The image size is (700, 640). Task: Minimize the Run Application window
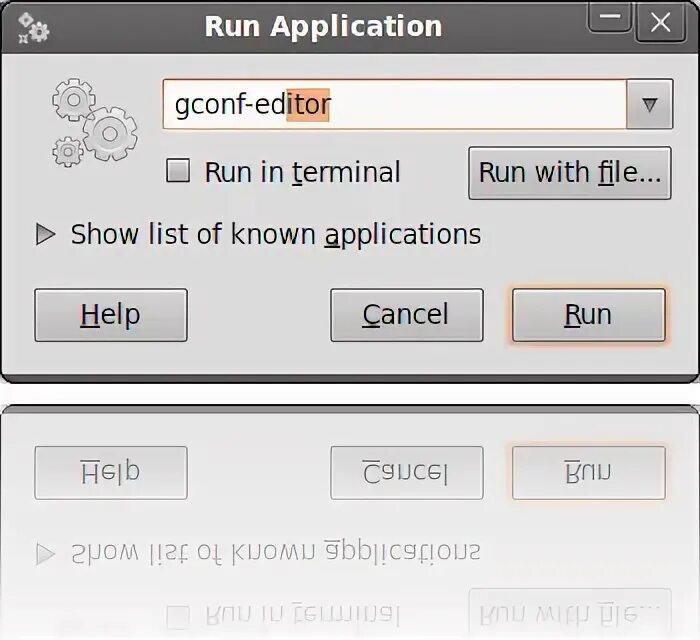[x=610, y=19]
